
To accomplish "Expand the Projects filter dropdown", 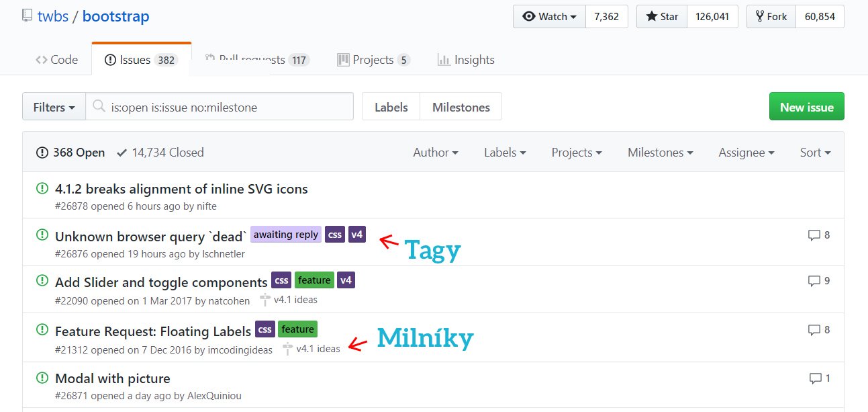I will [577, 153].
